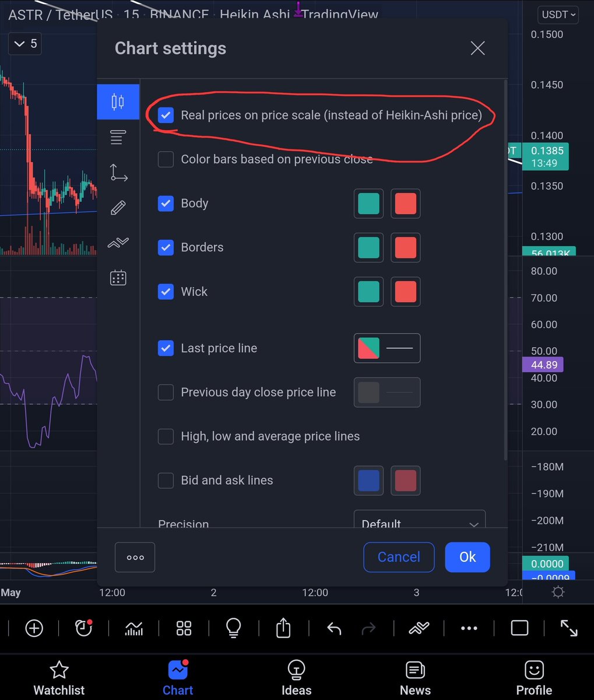Open Last price line color and style

click(387, 348)
